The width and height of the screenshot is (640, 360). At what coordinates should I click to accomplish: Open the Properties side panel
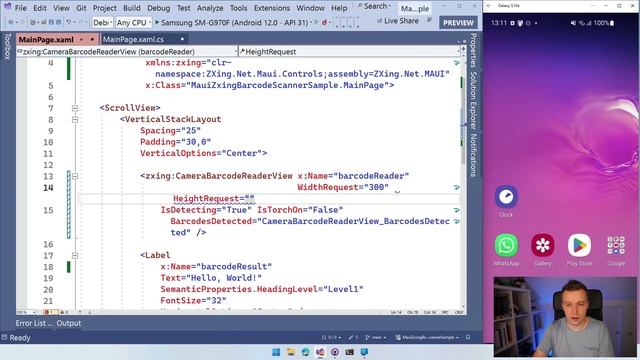(473, 50)
